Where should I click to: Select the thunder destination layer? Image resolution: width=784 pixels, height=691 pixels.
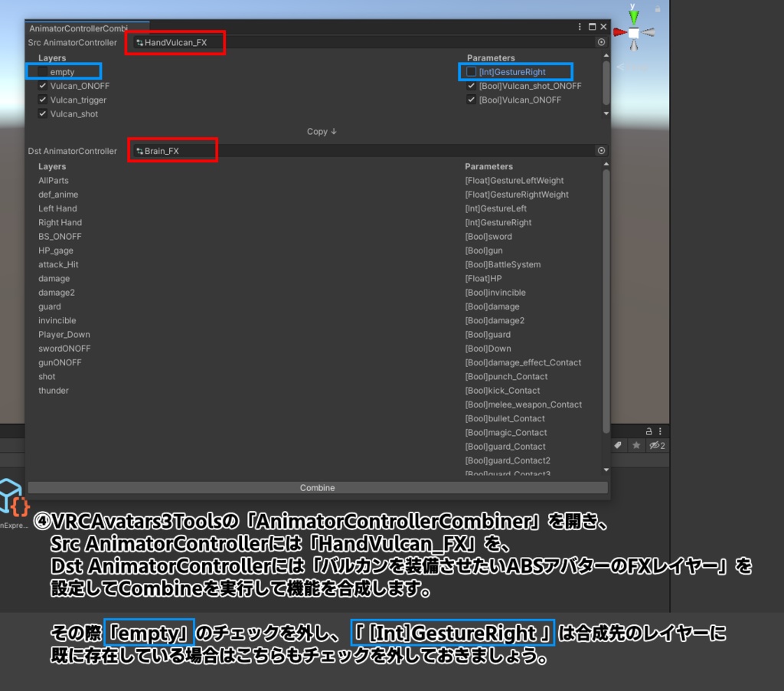(54, 391)
